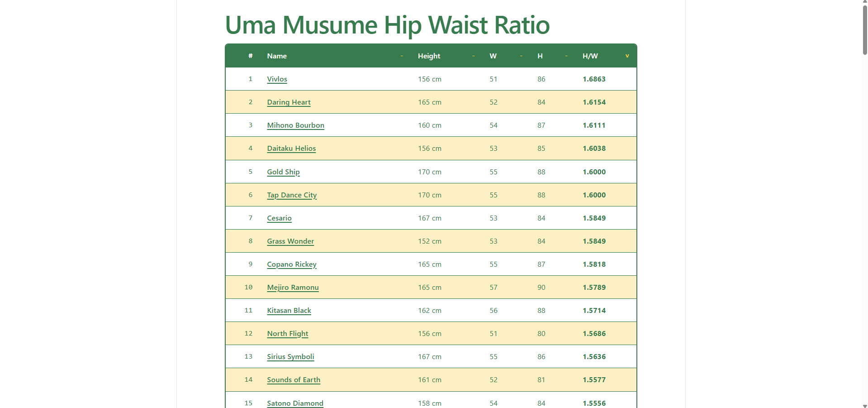Open the Sounds of Earth link

click(x=294, y=380)
